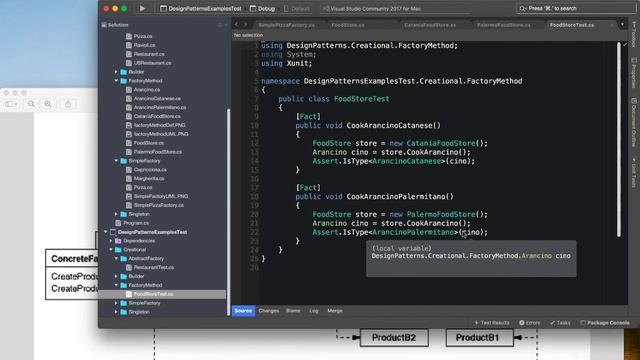
Task: Open the Unit Tests side pad
Action: [x=634, y=173]
